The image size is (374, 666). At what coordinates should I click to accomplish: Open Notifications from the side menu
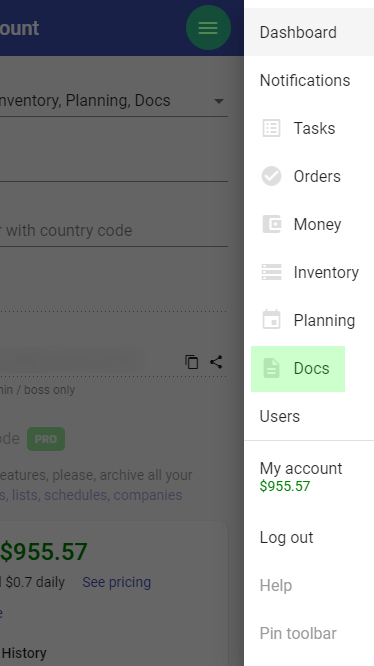[309, 80]
